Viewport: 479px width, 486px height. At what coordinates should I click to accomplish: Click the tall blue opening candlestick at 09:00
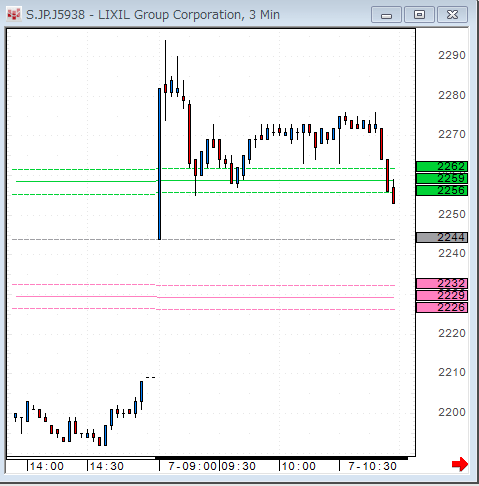tap(159, 164)
